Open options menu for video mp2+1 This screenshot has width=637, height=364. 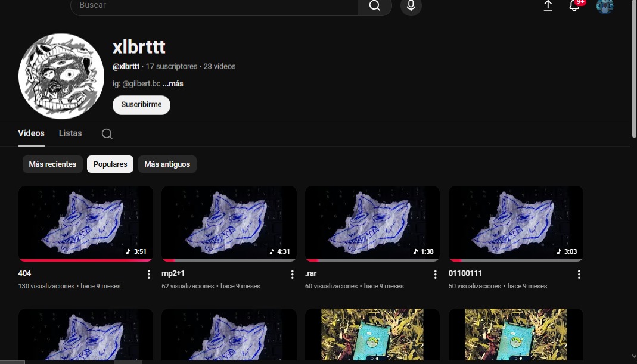click(292, 275)
